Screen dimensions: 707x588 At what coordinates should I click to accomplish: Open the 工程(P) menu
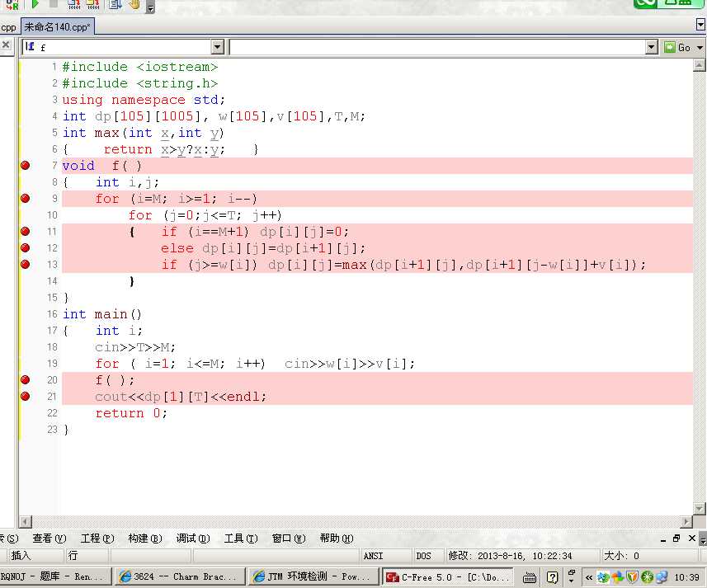[x=97, y=539]
